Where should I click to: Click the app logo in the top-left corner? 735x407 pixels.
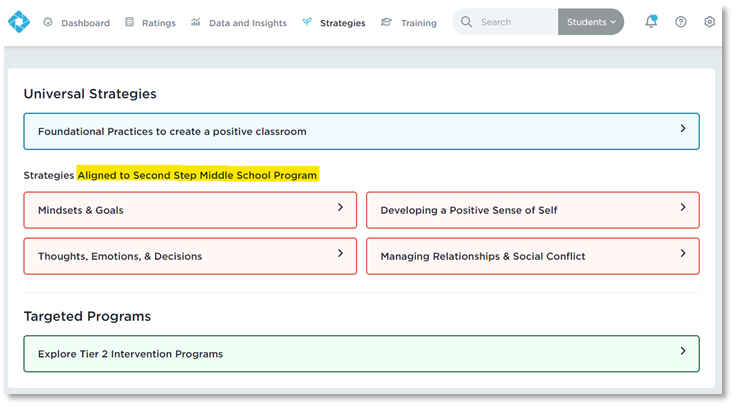tap(19, 22)
